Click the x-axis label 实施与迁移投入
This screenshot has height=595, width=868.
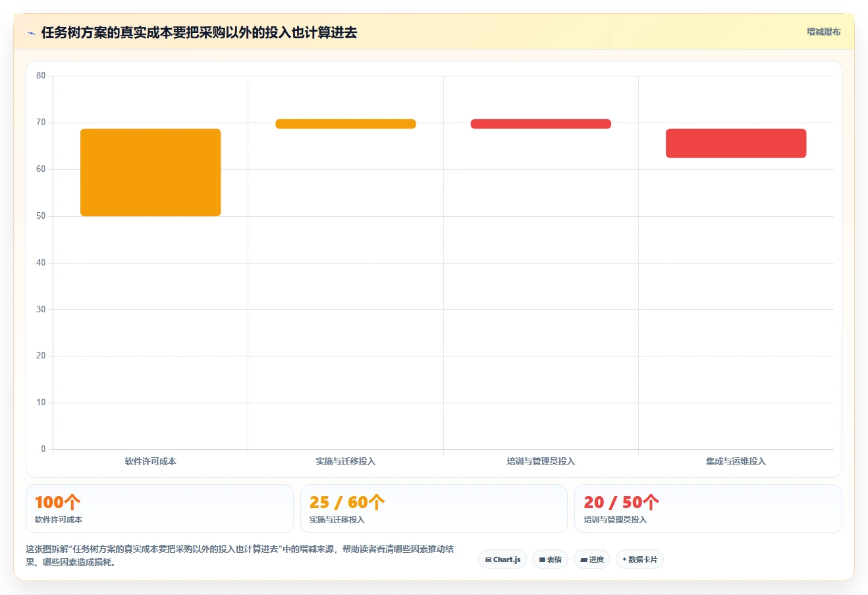pos(346,461)
